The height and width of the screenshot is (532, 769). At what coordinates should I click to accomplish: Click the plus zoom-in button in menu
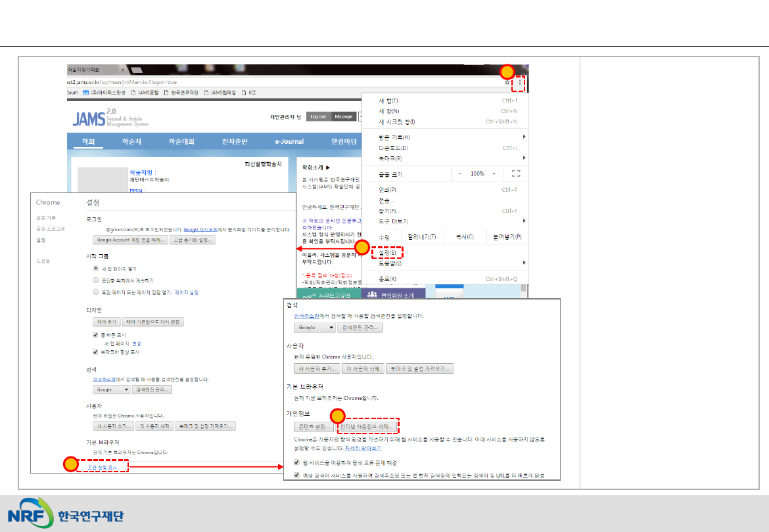pos(494,174)
